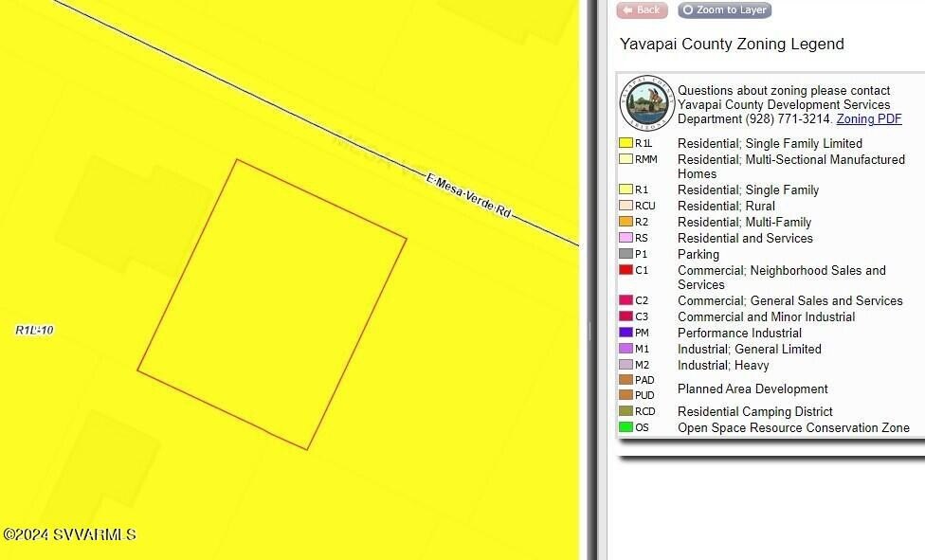Click the RMM legend color swatch

coord(626,159)
